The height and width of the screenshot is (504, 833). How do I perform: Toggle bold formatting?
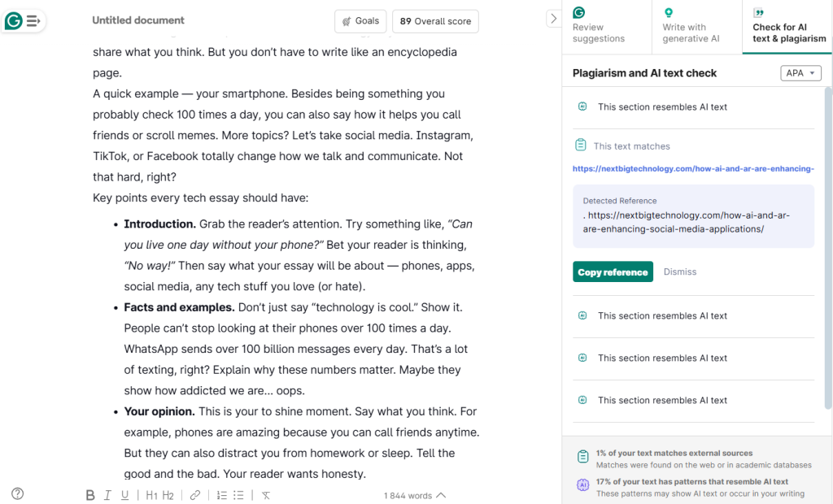click(89, 494)
